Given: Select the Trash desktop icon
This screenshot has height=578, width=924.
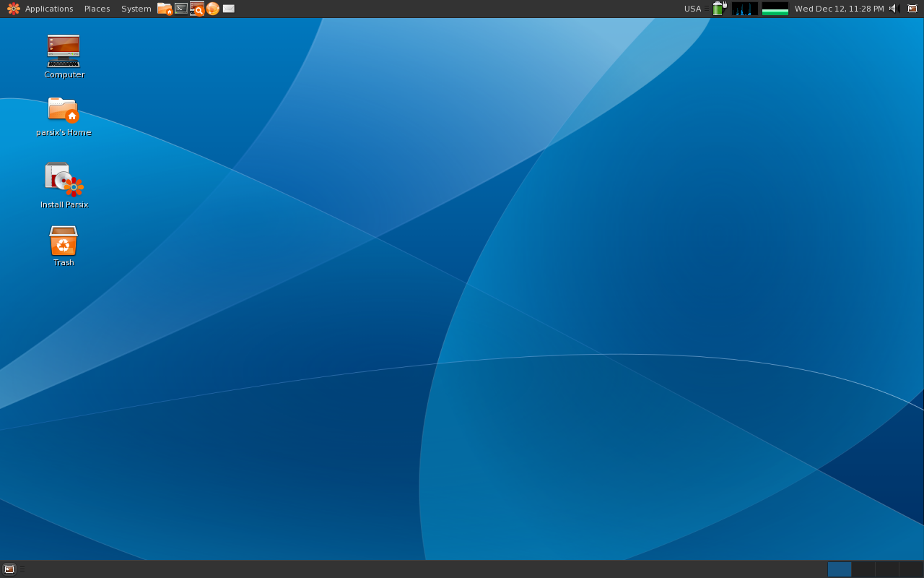Looking at the screenshot, I should pyautogui.click(x=64, y=246).
